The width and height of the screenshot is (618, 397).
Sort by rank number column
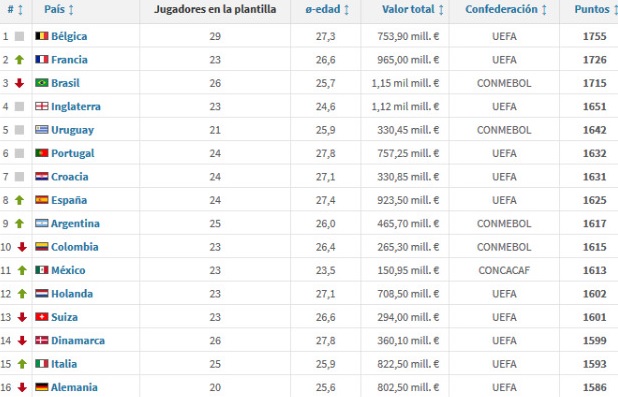click(15, 9)
